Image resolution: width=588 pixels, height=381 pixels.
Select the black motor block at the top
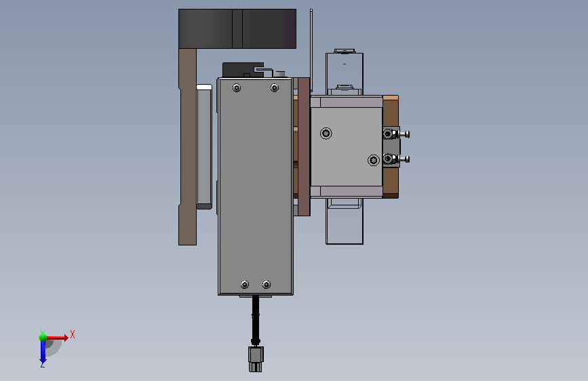pos(237,29)
